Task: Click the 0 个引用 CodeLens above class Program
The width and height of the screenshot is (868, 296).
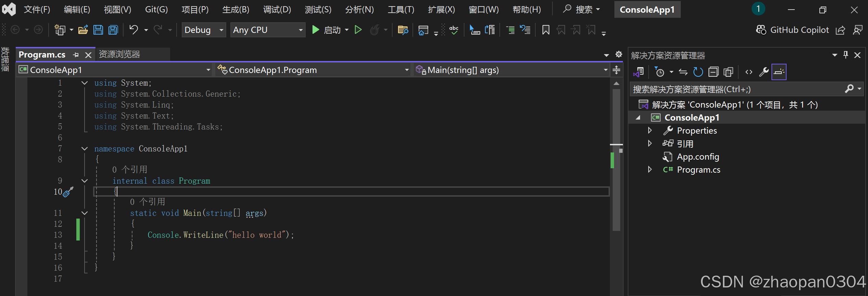Action: click(x=130, y=170)
